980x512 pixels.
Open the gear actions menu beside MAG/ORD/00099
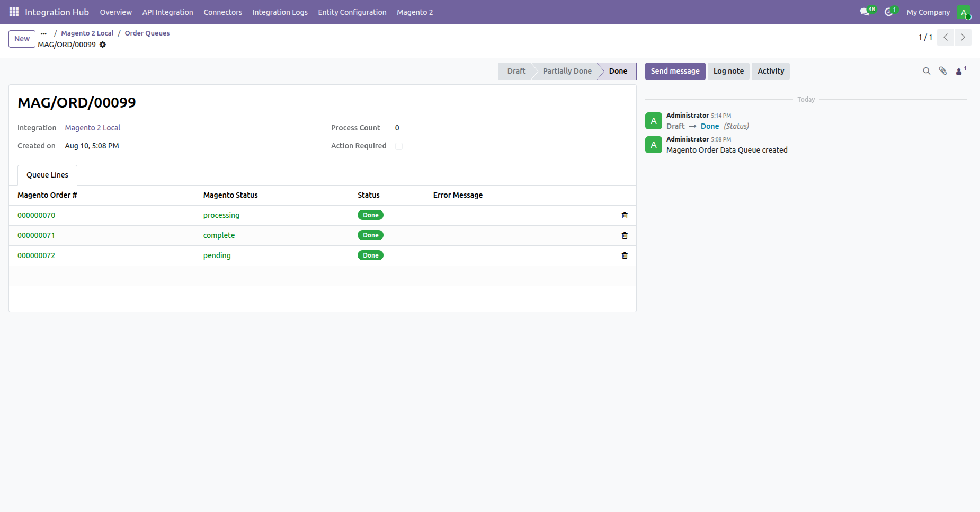tap(103, 45)
